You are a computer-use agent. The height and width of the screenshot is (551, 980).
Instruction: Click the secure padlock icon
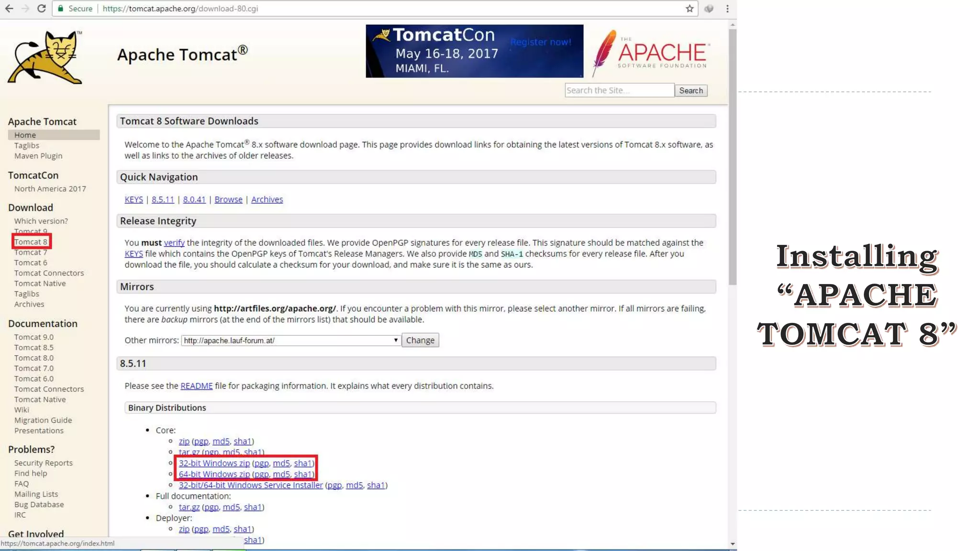61,9
